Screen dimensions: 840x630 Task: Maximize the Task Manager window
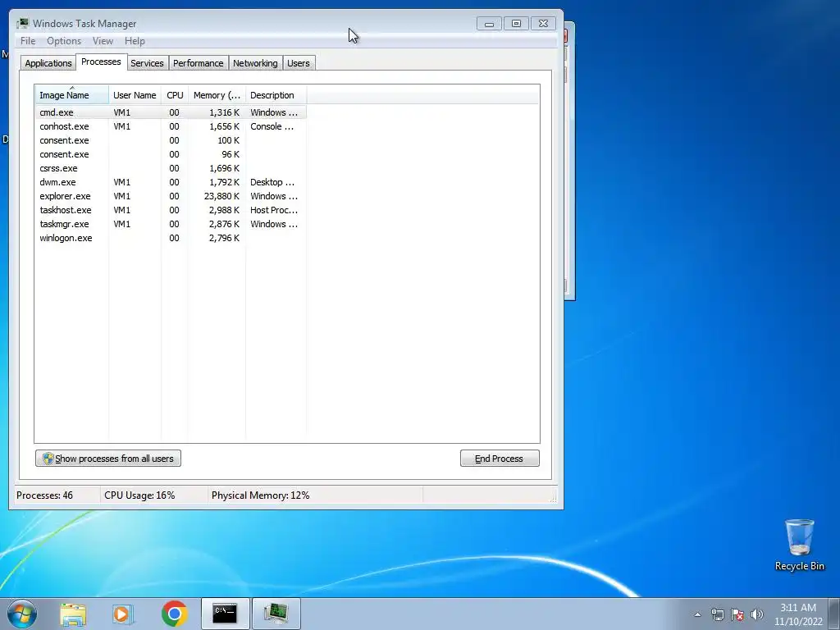click(x=517, y=24)
